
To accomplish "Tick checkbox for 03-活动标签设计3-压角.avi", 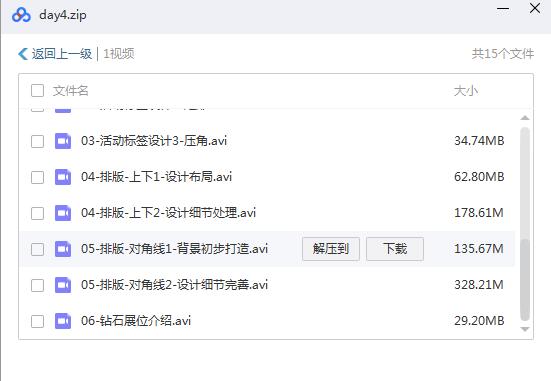I will [37, 141].
